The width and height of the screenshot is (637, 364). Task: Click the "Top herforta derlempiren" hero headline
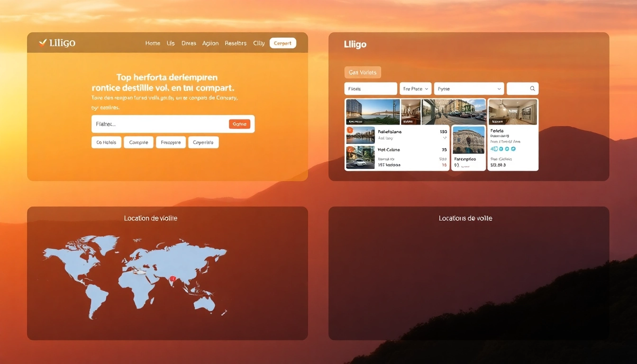tap(167, 77)
